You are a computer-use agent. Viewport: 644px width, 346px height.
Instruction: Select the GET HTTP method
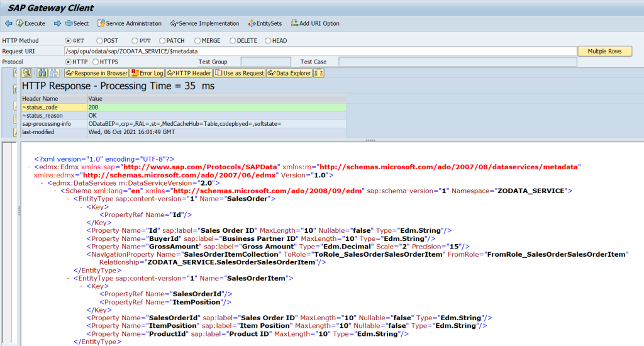(x=68, y=41)
